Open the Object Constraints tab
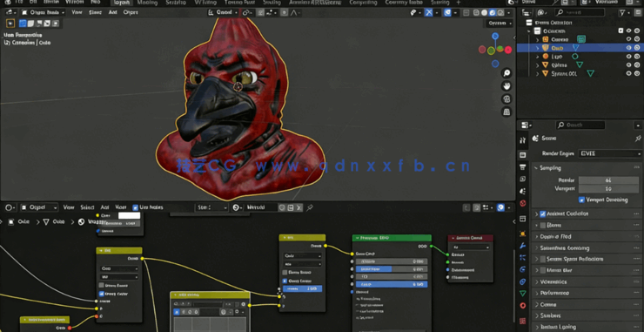The width and height of the screenshot is (644, 332). (x=522, y=281)
